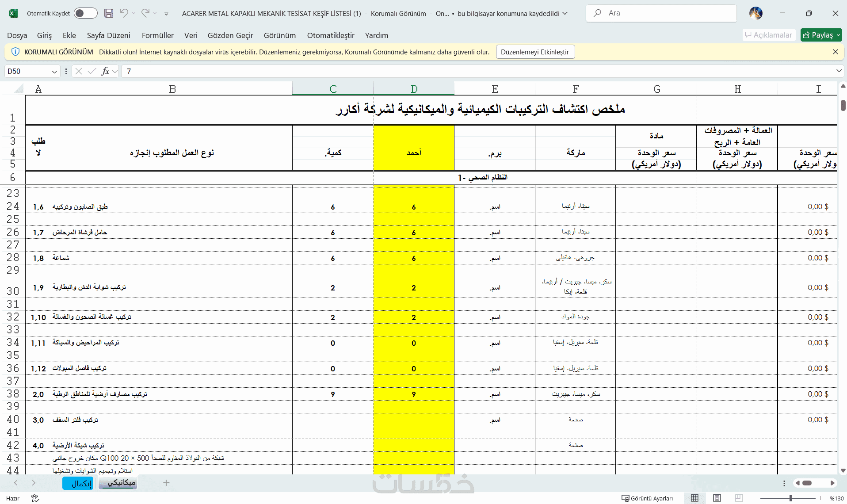The height and width of the screenshot is (504, 847).
Task: Click the yellow cell with 9 in row 38
Action: [414, 394]
